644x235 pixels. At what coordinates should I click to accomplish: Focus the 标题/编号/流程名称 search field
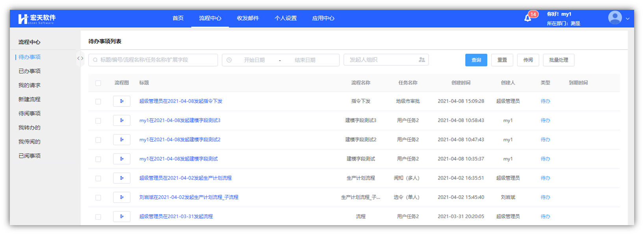coord(154,60)
